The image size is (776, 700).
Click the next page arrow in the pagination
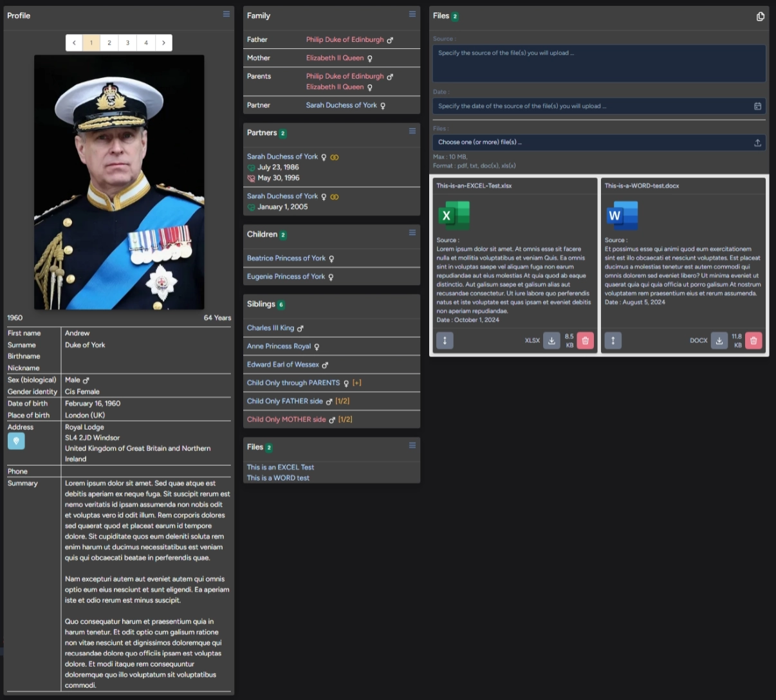(x=163, y=43)
